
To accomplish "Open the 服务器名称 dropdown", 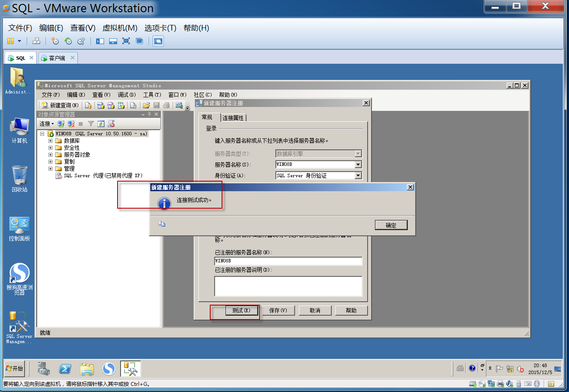I will click(x=358, y=165).
